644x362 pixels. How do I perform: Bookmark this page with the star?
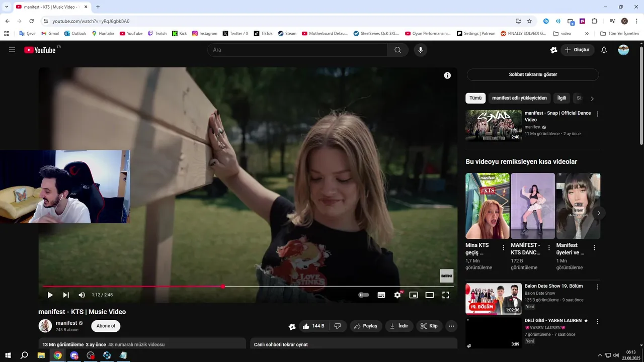[529, 21]
